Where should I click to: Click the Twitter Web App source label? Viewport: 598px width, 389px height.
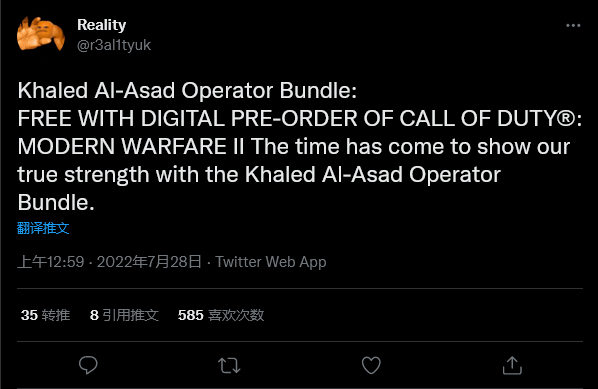tap(271, 262)
